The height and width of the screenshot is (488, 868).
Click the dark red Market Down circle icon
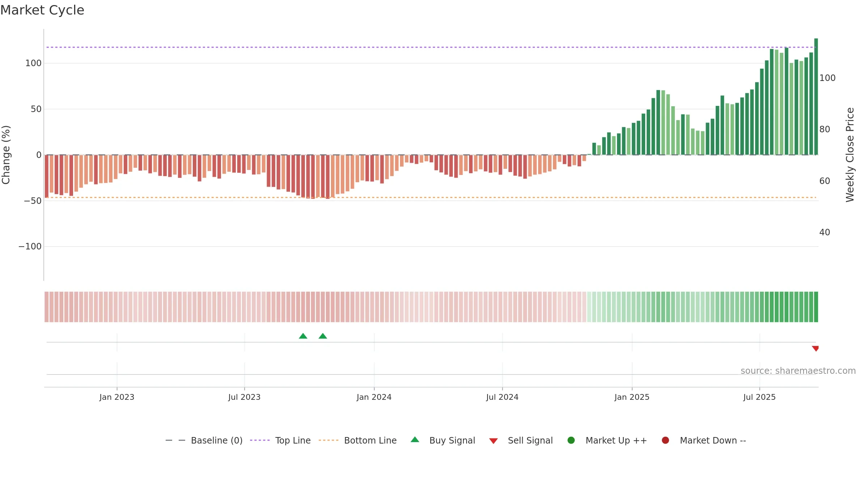pyautogui.click(x=665, y=440)
